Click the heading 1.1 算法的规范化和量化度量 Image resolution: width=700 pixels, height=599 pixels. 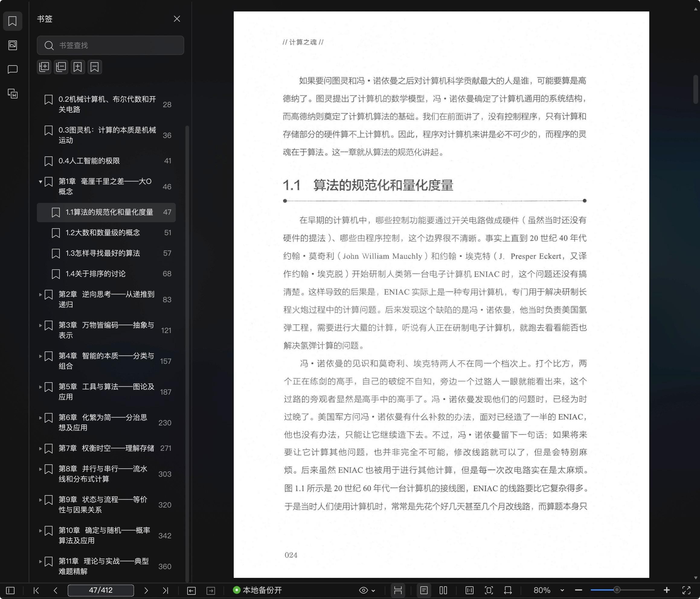(x=368, y=185)
